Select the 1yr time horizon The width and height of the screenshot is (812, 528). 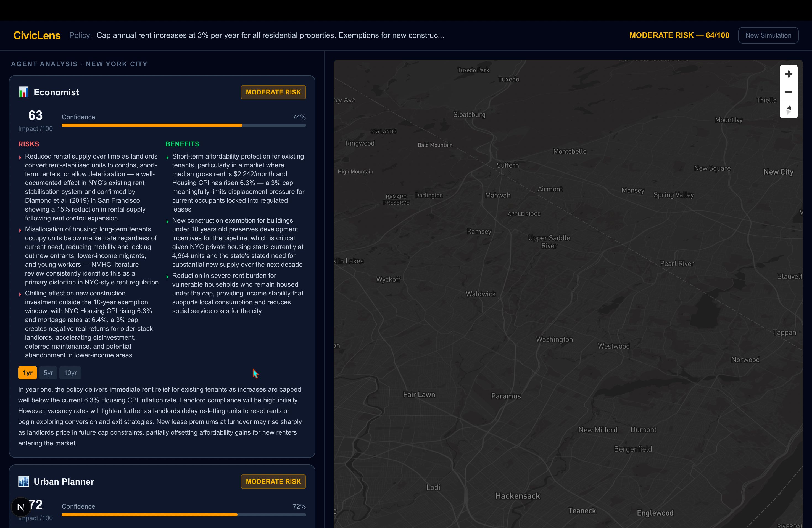click(x=27, y=373)
